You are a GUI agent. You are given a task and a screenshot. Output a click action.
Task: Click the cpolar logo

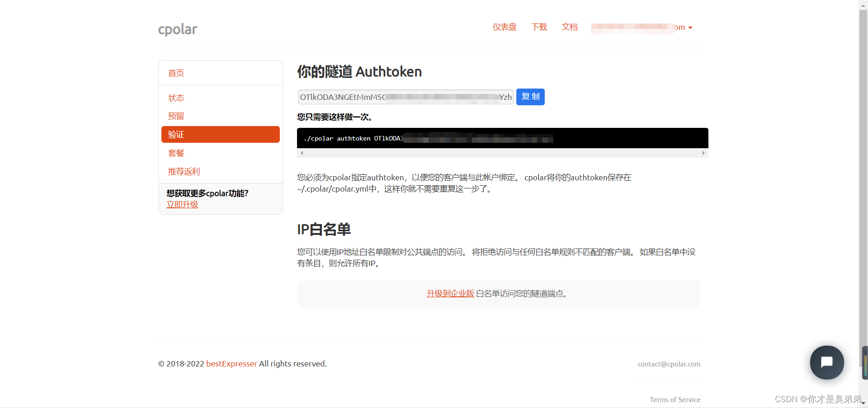178,29
